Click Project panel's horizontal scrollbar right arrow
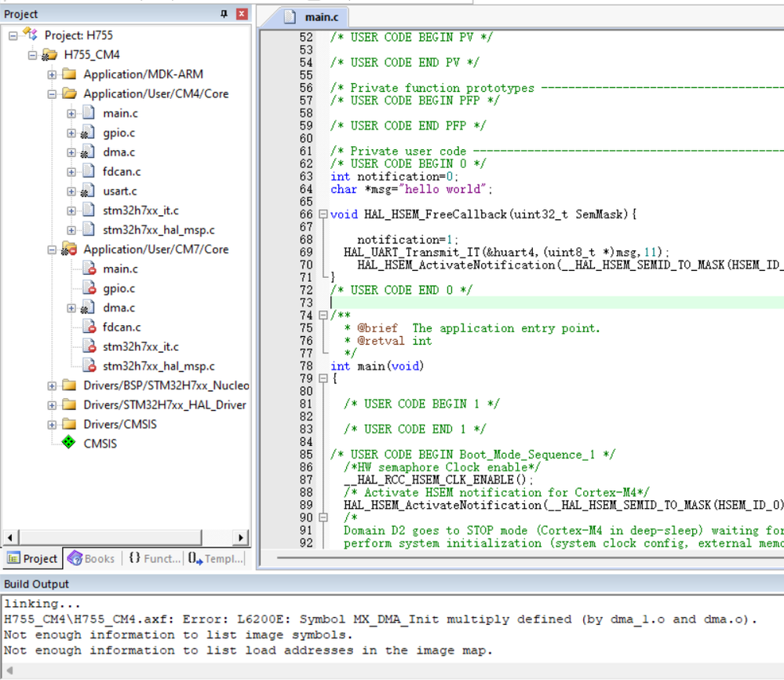Image resolution: width=784 pixels, height=680 pixels. (242, 538)
